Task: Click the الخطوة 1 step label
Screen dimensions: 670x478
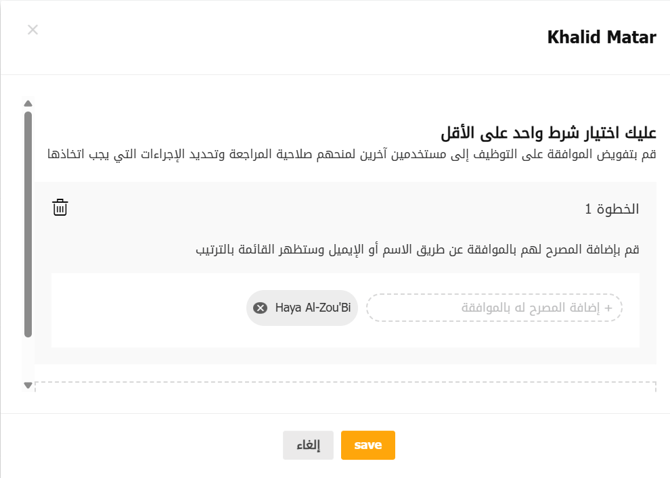Action: coord(611,209)
